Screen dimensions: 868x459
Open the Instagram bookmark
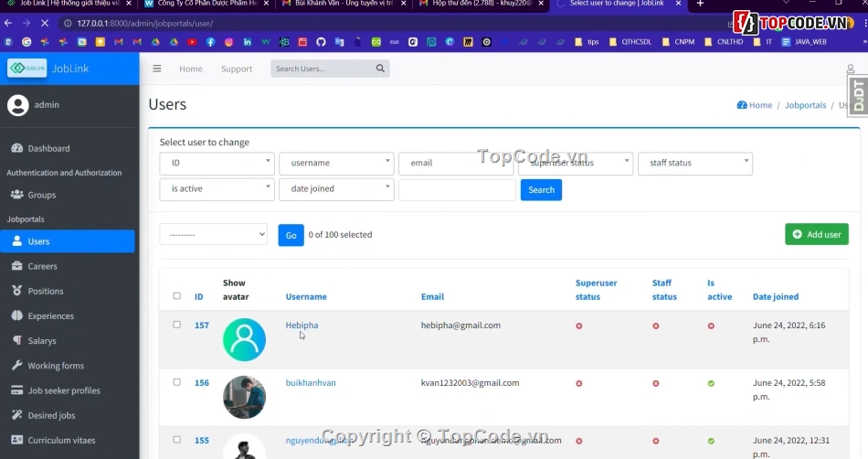[228, 41]
